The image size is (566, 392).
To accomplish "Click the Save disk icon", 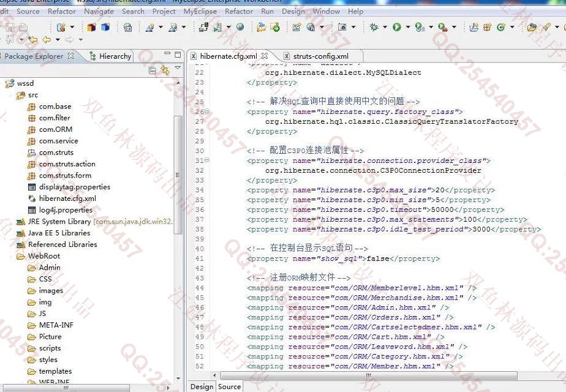I will tap(10, 27).
